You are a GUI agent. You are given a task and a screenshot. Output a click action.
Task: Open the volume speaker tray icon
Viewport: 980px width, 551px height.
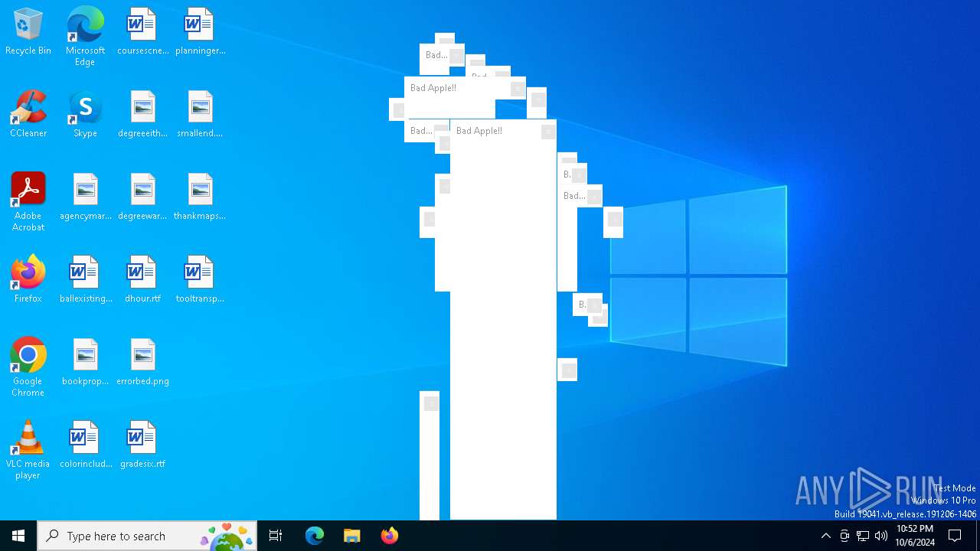tap(881, 536)
